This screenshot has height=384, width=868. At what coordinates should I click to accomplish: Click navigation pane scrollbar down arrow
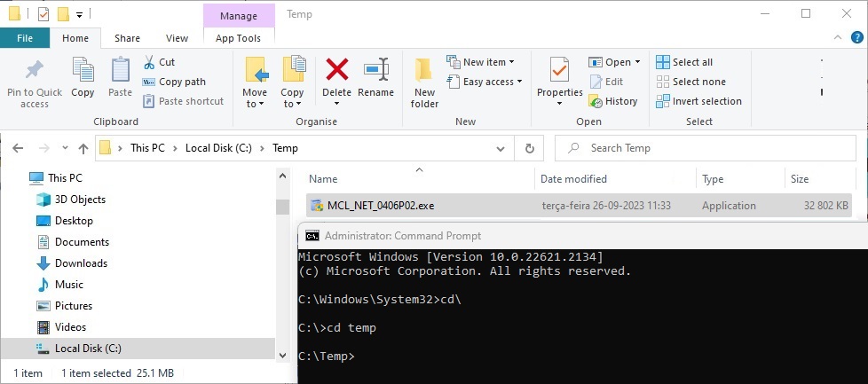click(282, 356)
